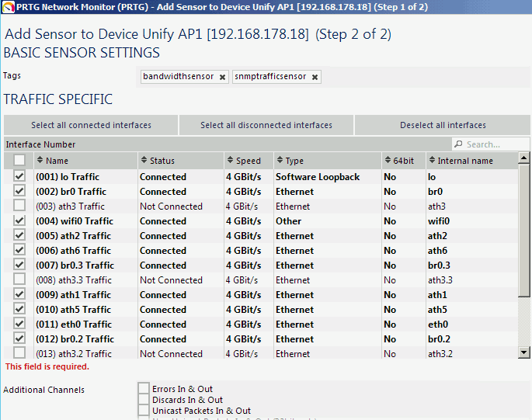Click the Type column header
The image size is (532, 420).
pyautogui.click(x=328, y=161)
